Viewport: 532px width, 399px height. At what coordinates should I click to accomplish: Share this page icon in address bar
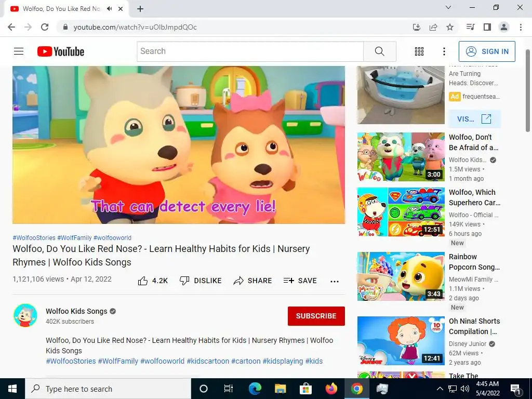(x=433, y=27)
